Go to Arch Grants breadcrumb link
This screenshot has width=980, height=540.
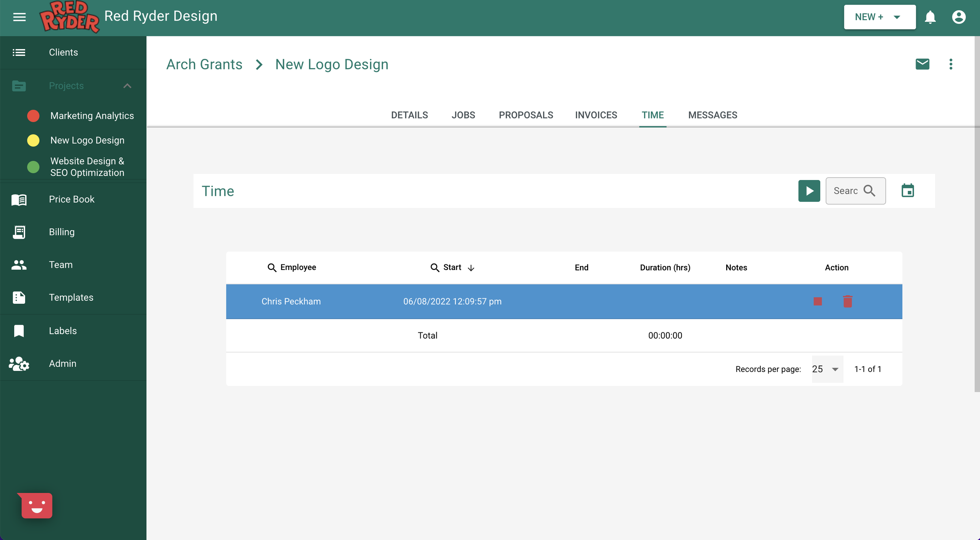tap(204, 64)
